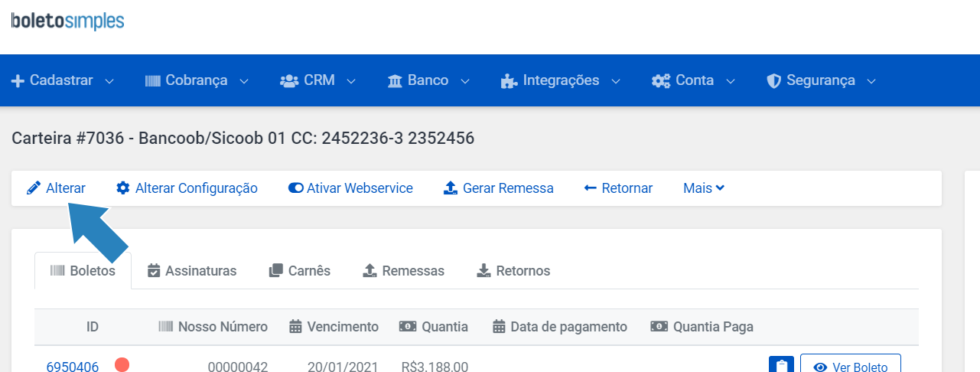Click the gear icon beside Alterar Configuração
This screenshot has height=372, width=980.
coord(123,188)
